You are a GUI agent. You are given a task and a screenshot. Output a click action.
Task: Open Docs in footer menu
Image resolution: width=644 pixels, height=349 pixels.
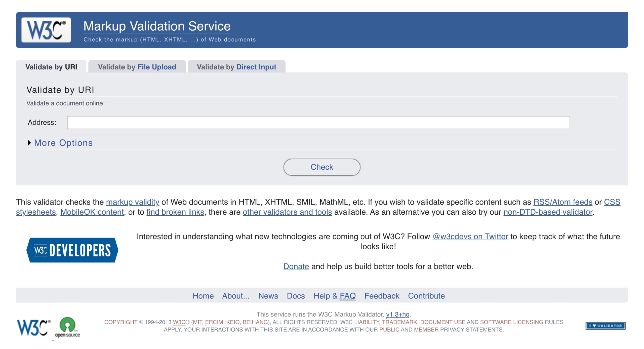click(x=296, y=296)
